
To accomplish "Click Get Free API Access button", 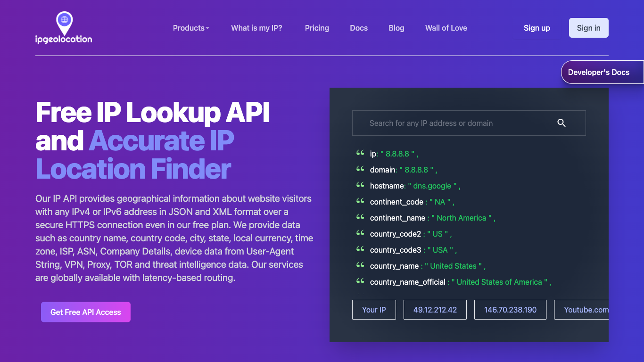I will point(86,312).
